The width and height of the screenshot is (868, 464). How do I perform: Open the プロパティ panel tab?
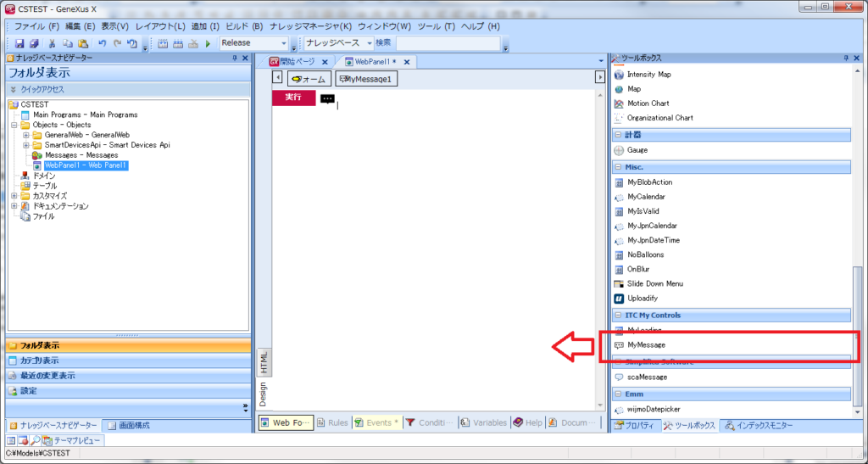point(636,425)
